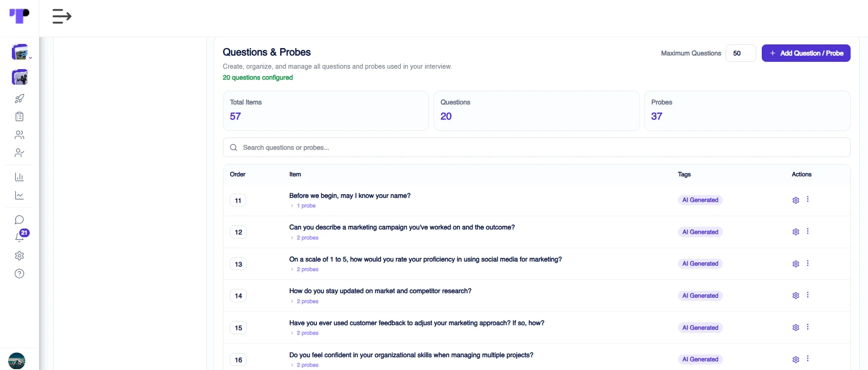Open the workspace switcher dropdown at sidebar top

pyautogui.click(x=22, y=52)
